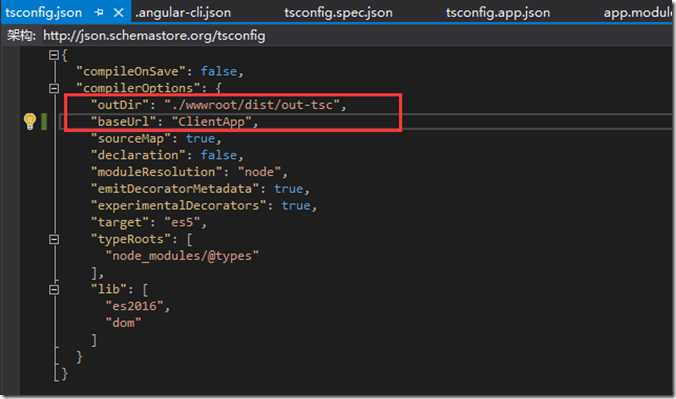Click the "emitDecoratorMetadata" key
The width and height of the screenshot is (676, 399).
[175, 189]
